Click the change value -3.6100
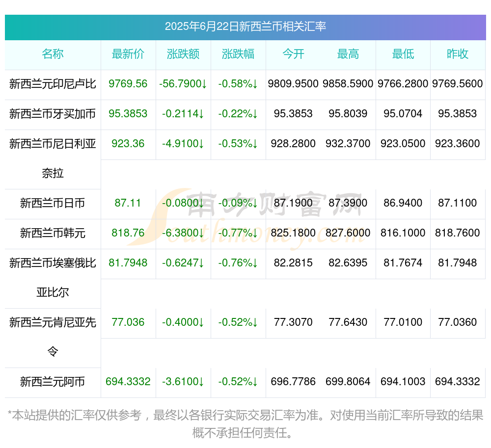Screen dimensions: 491x448 183,382
